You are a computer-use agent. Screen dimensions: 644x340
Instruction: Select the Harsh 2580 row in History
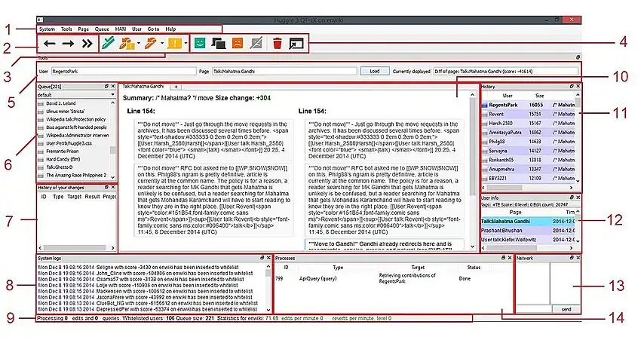click(x=528, y=123)
